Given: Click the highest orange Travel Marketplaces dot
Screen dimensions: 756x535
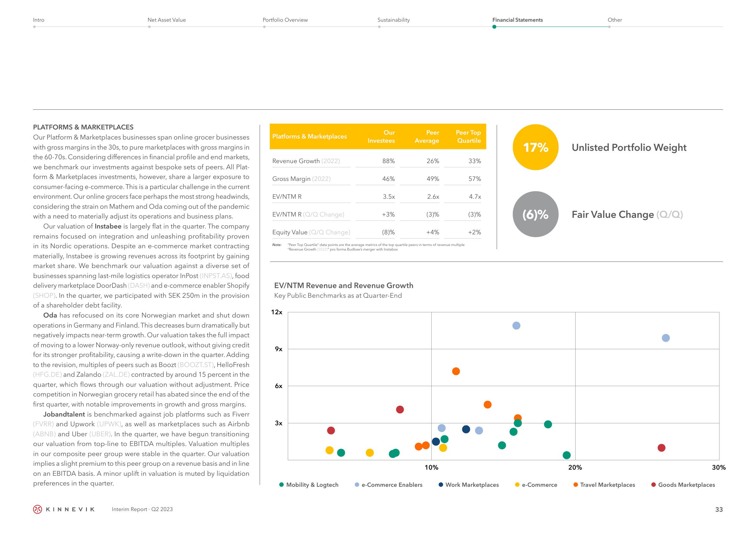Looking at the screenshot, I should [456, 371].
